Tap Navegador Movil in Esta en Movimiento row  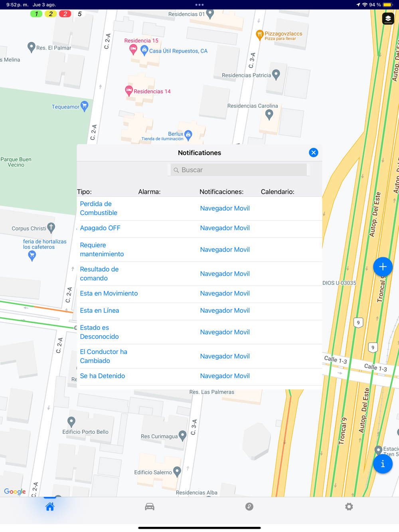(225, 294)
